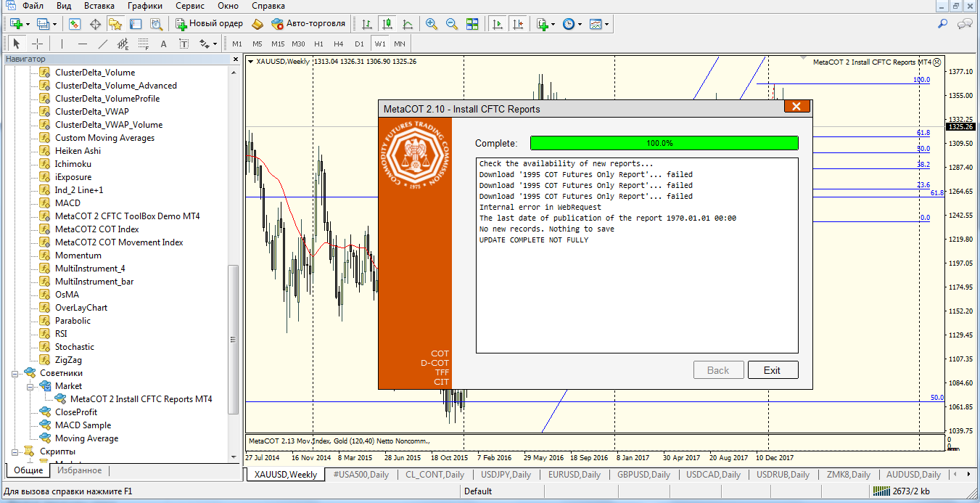Select the MetaCOT2 COT Index indicator
980x503 pixels.
[97, 229]
